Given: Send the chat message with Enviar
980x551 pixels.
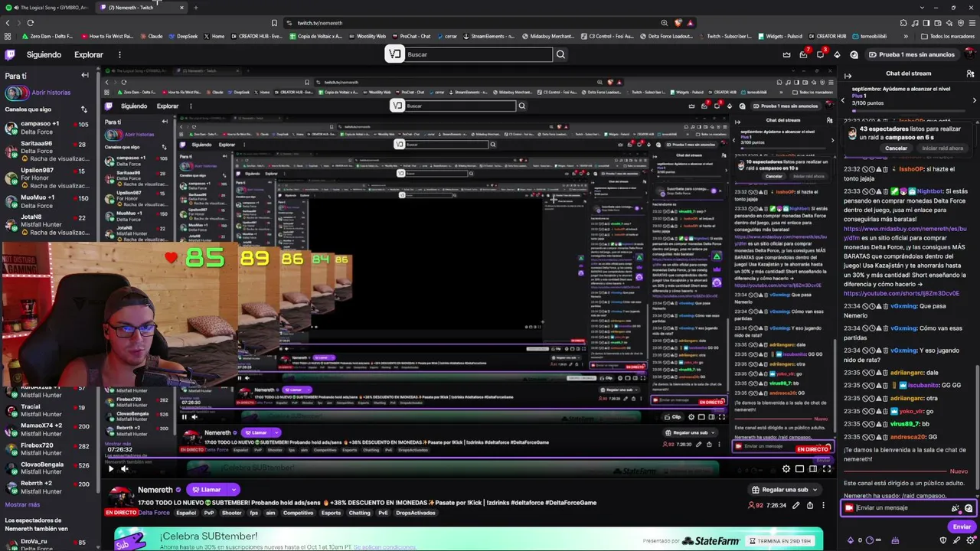Looking at the screenshot, I should click(x=962, y=527).
